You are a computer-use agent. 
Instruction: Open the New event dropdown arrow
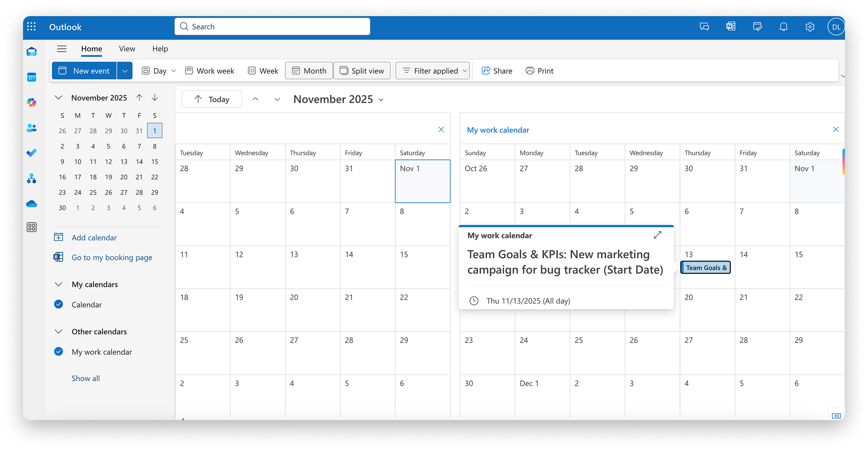click(x=124, y=71)
